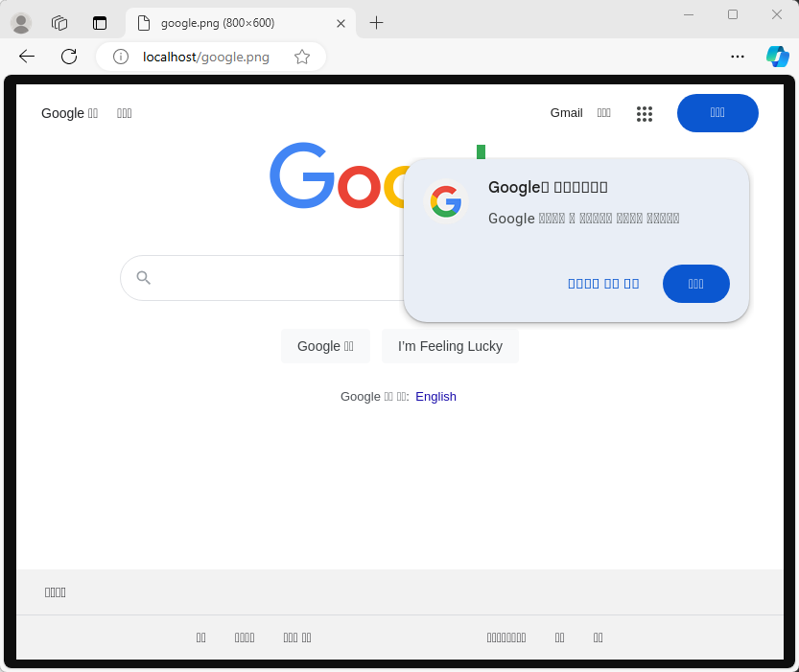The image size is (799, 672).
Task: Click the blue text link in the popup
Action: coord(603,284)
